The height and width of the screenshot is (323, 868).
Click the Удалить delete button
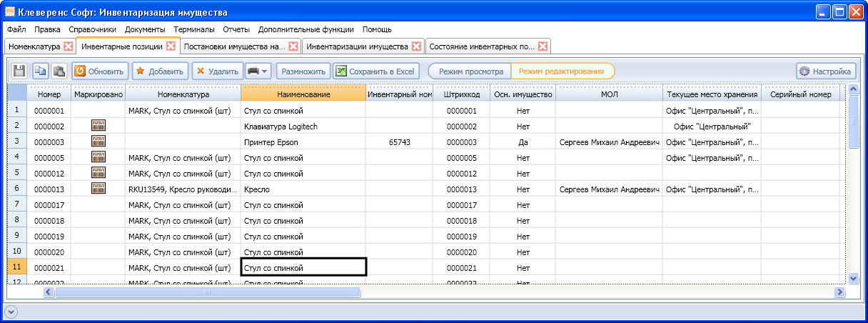tap(217, 71)
